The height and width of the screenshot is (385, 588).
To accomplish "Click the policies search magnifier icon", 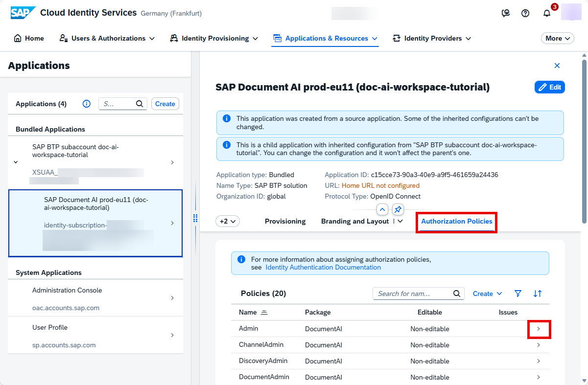I will pyautogui.click(x=457, y=294).
